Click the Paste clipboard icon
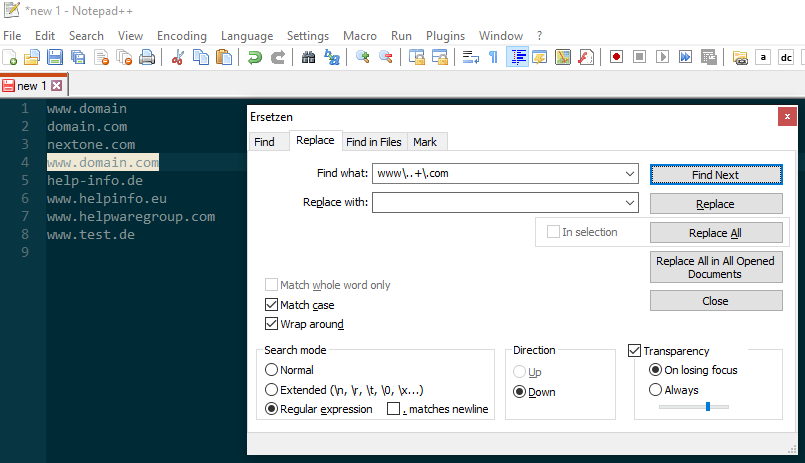Image resolution: width=805 pixels, height=463 pixels. [224, 57]
